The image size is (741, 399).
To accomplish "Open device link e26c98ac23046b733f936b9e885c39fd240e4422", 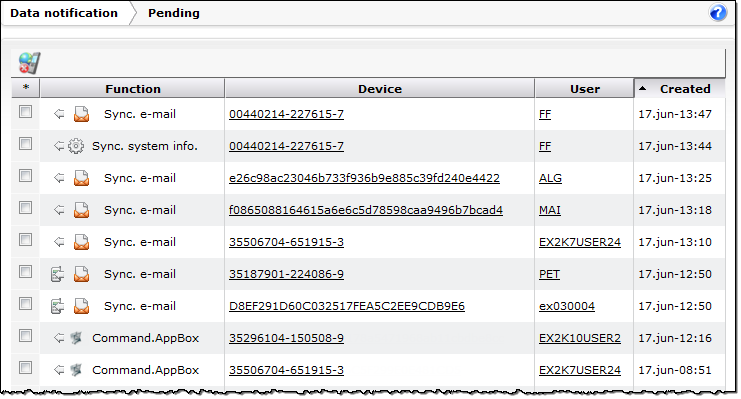I will (x=364, y=178).
